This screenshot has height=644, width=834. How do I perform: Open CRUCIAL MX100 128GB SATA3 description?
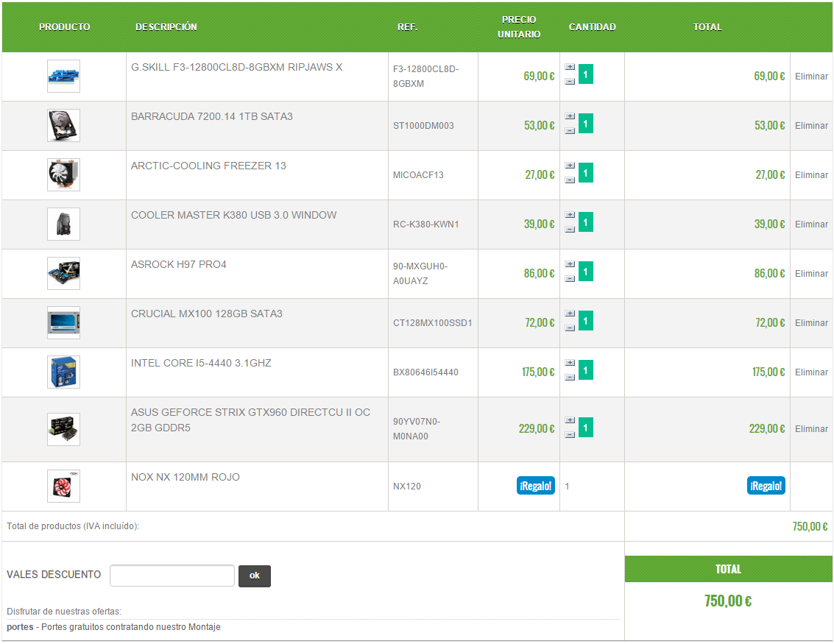tap(206, 314)
